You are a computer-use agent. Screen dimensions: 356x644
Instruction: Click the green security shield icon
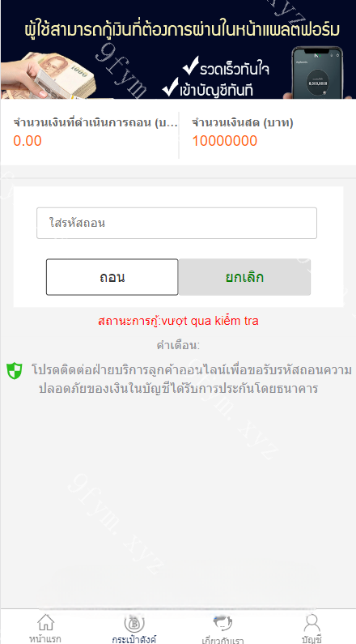[15, 370]
